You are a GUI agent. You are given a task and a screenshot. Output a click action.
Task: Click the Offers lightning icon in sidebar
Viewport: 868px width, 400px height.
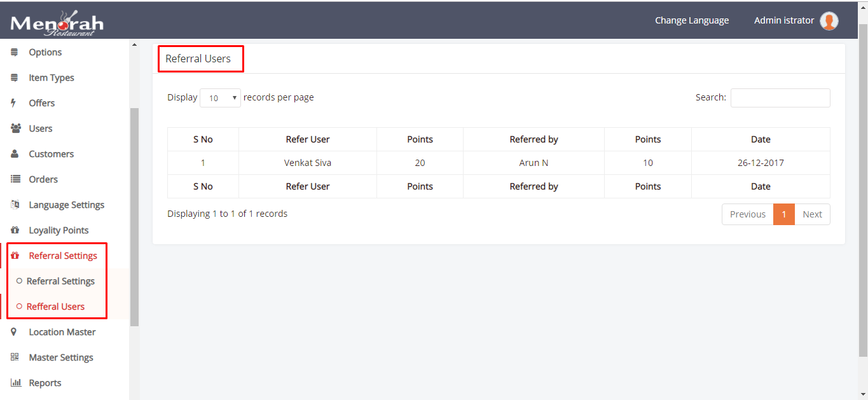[x=14, y=102]
